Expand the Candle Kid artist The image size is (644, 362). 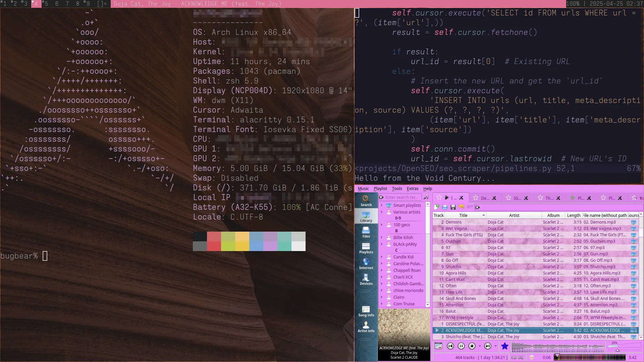coord(381,257)
